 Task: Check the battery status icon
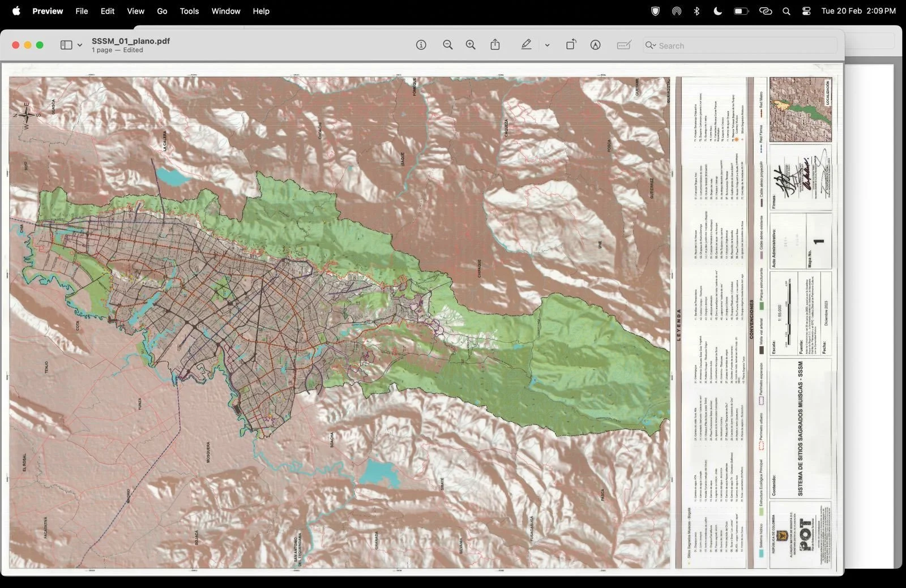click(741, 11)
